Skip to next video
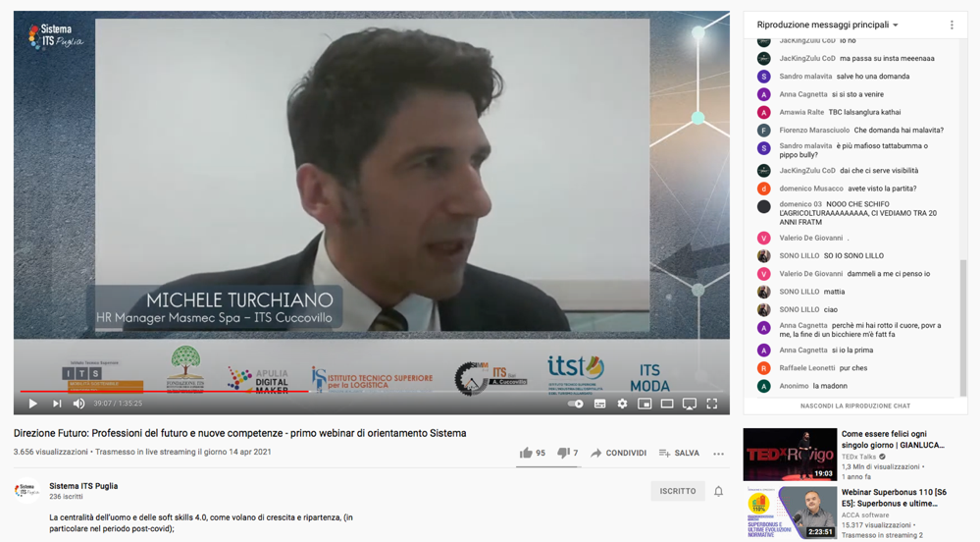The width and height of the screenshot is (980, 542). pyautogui.click(x=57, y=404)
